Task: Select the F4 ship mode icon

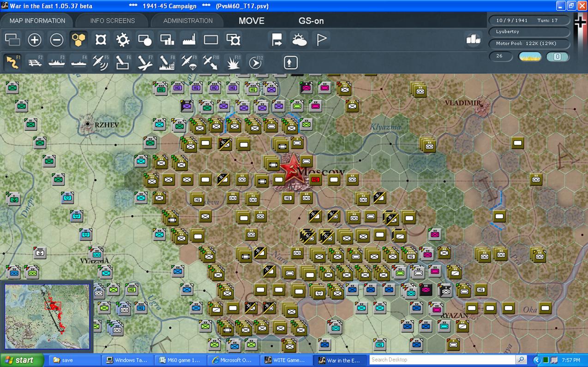Action: [79, 62]
